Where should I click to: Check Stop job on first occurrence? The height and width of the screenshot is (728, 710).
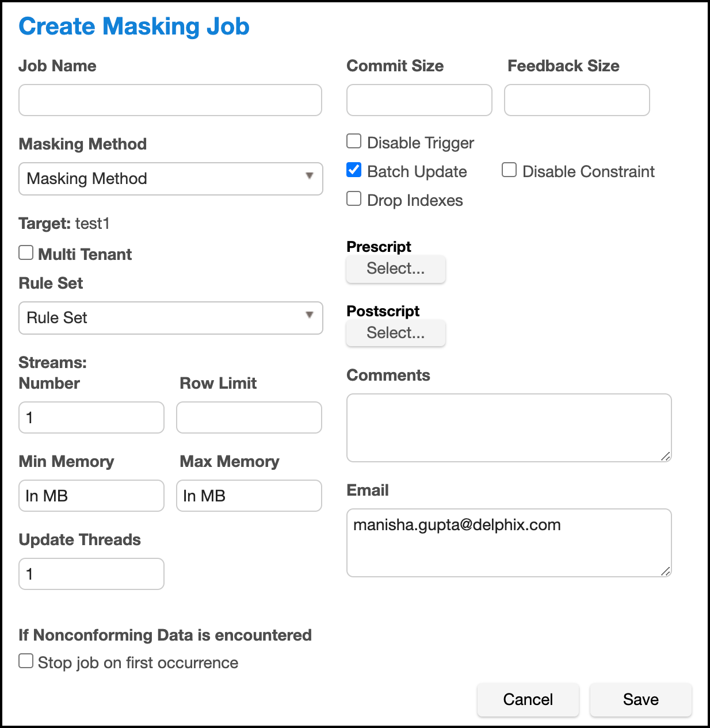[26, 661]
